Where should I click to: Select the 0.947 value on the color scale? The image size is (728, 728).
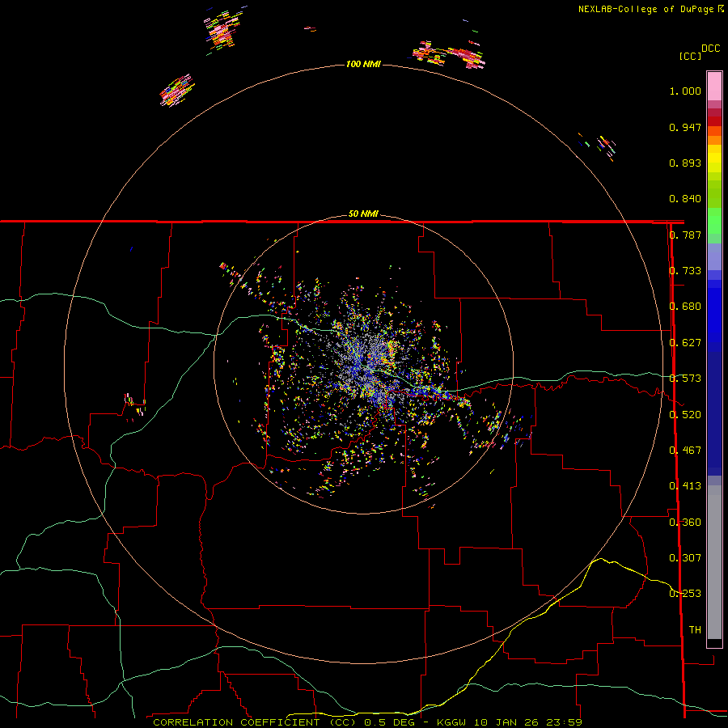[685, 127]
